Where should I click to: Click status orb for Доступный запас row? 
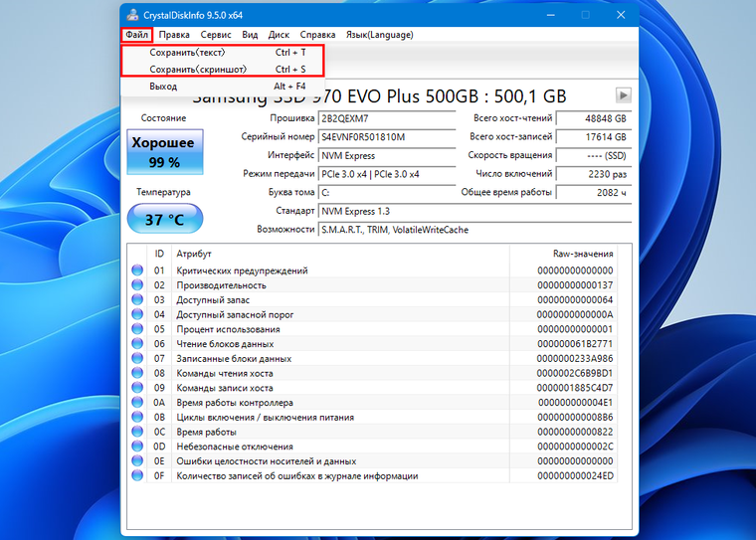coord(137,299)
